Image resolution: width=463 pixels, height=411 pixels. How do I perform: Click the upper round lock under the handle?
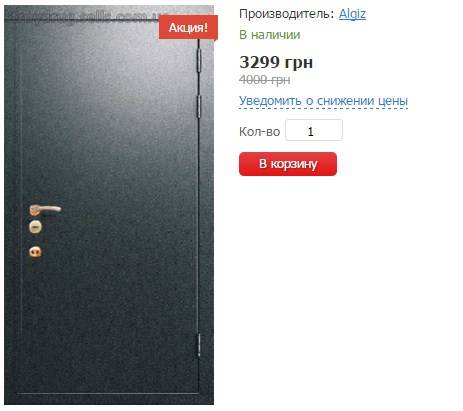click(36, 227)
